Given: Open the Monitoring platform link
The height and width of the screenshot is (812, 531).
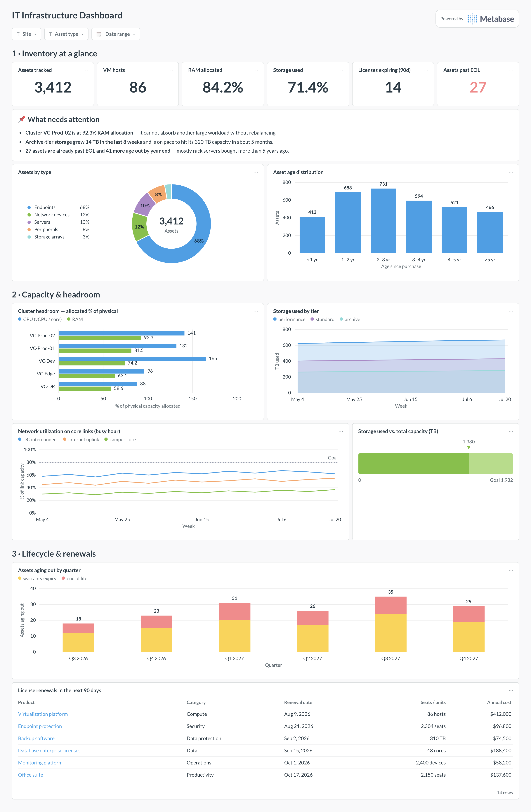Looking at the screenshot, I should (x=40, y=763).
